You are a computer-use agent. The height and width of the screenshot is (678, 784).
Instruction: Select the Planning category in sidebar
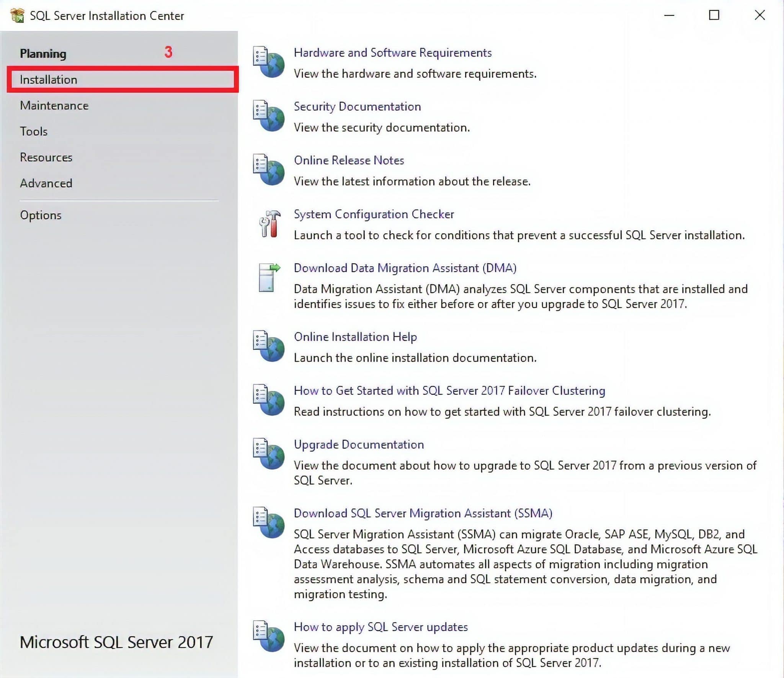(43, 54)
